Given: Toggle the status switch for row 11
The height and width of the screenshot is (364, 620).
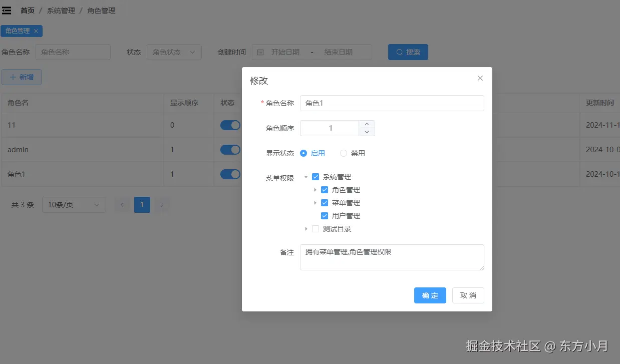Looking at the screenshot, I should pyautogui.click(x=230, y=125).
